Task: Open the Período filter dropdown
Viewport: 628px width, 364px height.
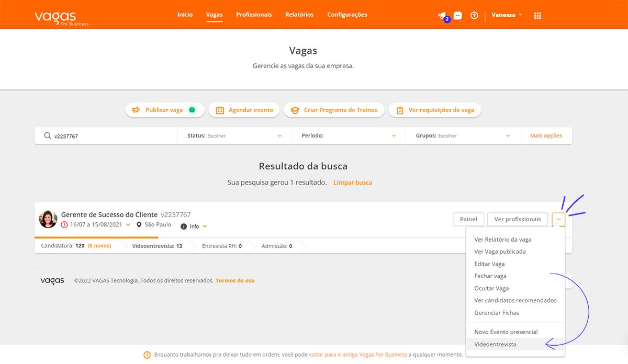Action: [349, 135]
